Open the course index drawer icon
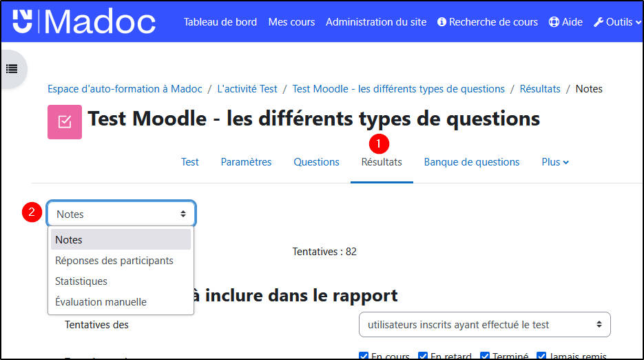Image resolution: width=644 pixels, height=360 pixels. point(12,69)
